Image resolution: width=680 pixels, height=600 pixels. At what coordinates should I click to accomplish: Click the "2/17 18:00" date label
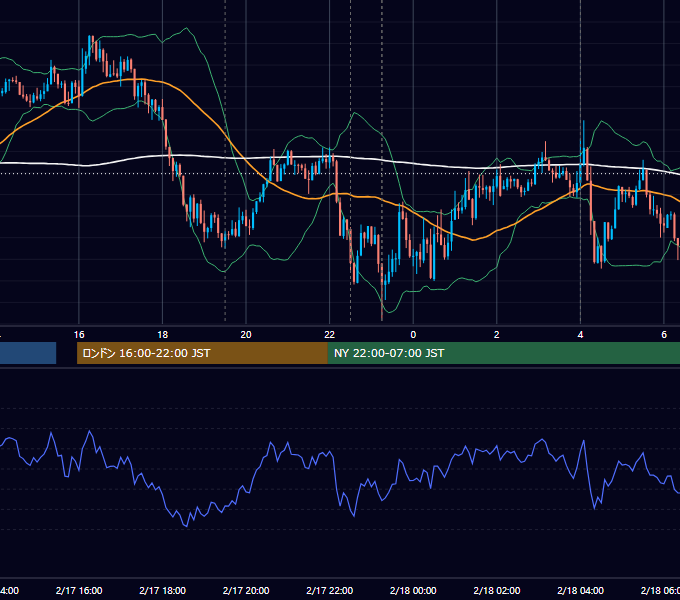[x=163, y=590]
